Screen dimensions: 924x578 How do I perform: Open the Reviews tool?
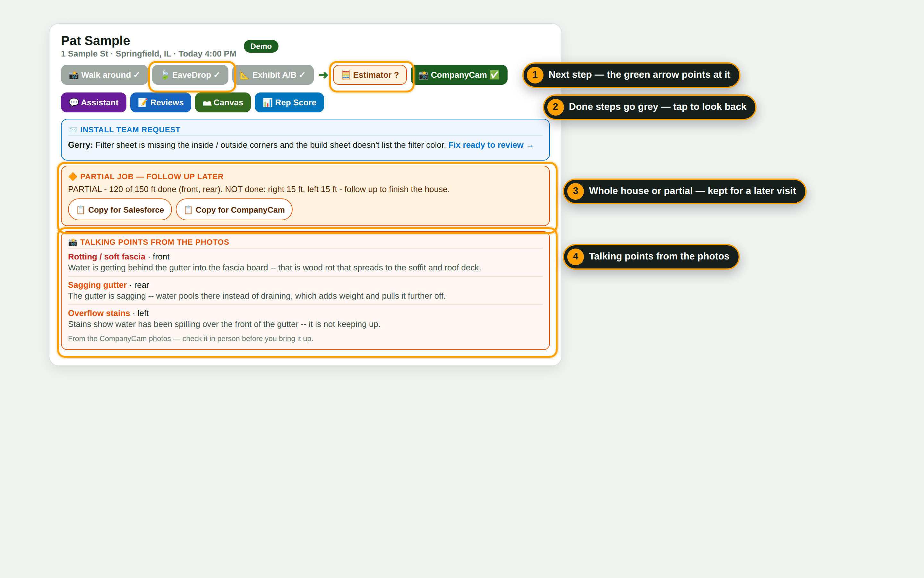click(x=160, y=102)
